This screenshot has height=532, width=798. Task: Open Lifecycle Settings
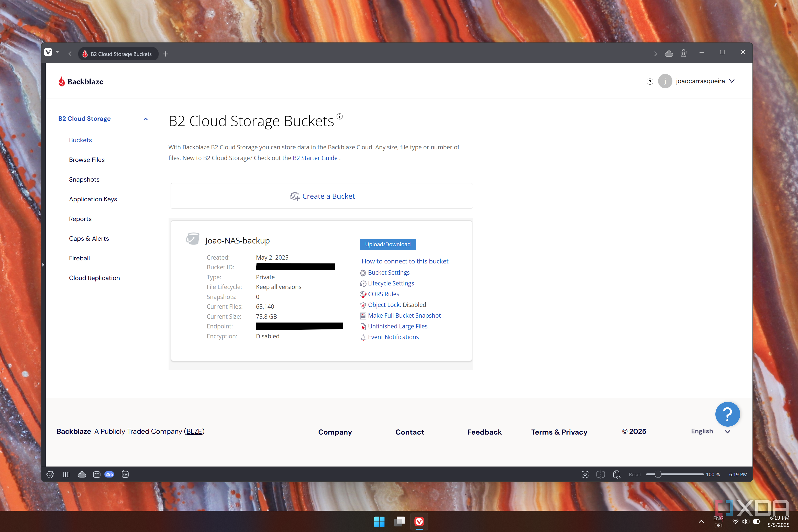coord(391,283)
